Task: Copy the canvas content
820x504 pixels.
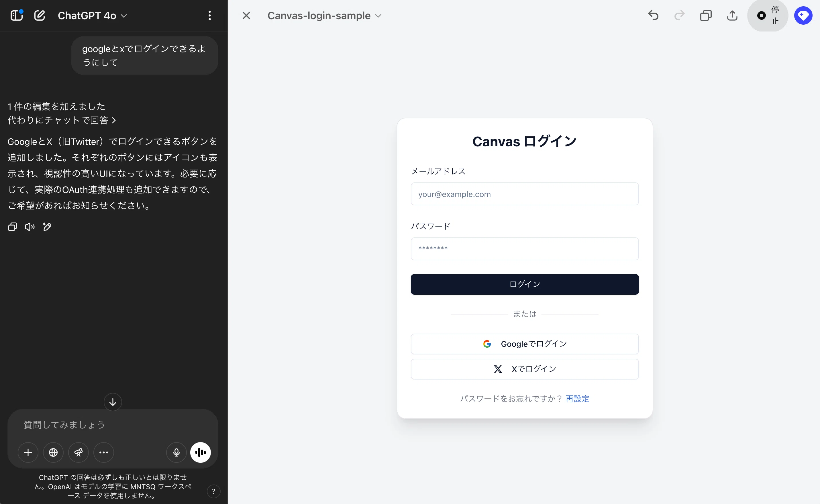Action: click(706, 15)
